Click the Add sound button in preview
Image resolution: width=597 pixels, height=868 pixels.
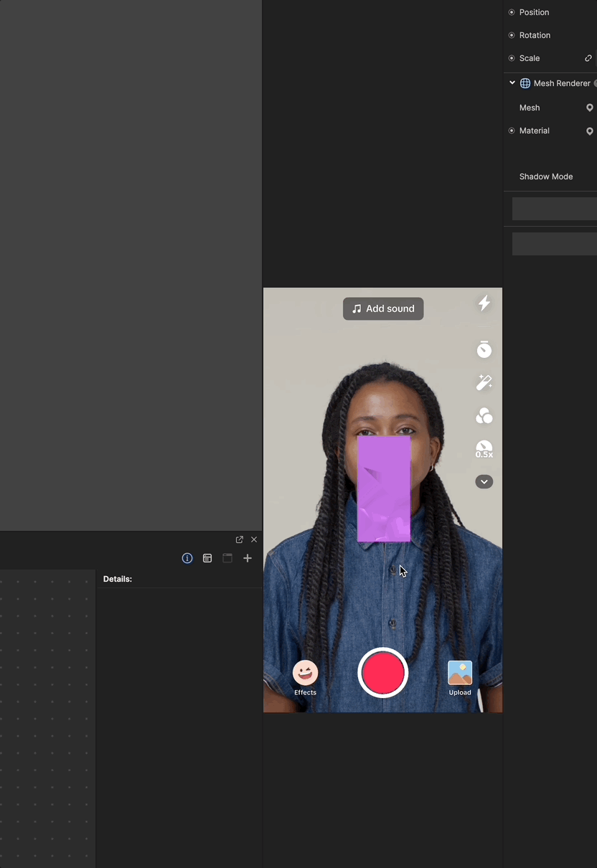(x=383, y=308)
